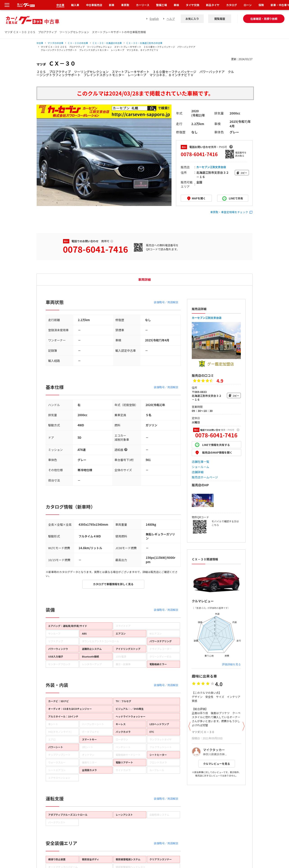Screen dimensions: 289x868
Task: Click the QR code beside phone number 電話番号を読み取る
Action: [229, 154]
